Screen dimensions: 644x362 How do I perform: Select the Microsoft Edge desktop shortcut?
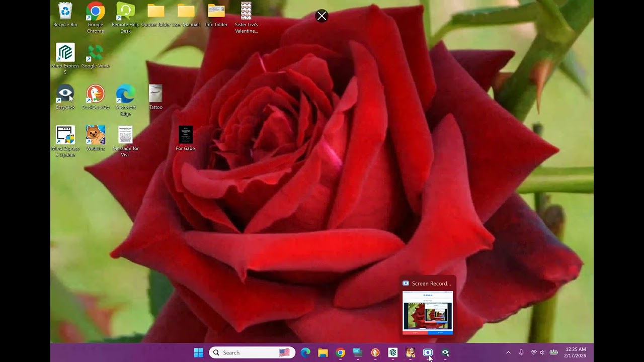click(125, 100)
